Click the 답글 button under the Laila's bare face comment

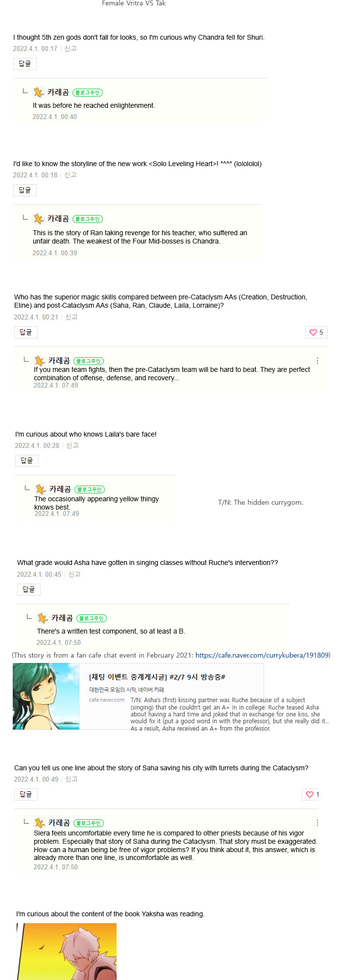(x=26, y=461)
